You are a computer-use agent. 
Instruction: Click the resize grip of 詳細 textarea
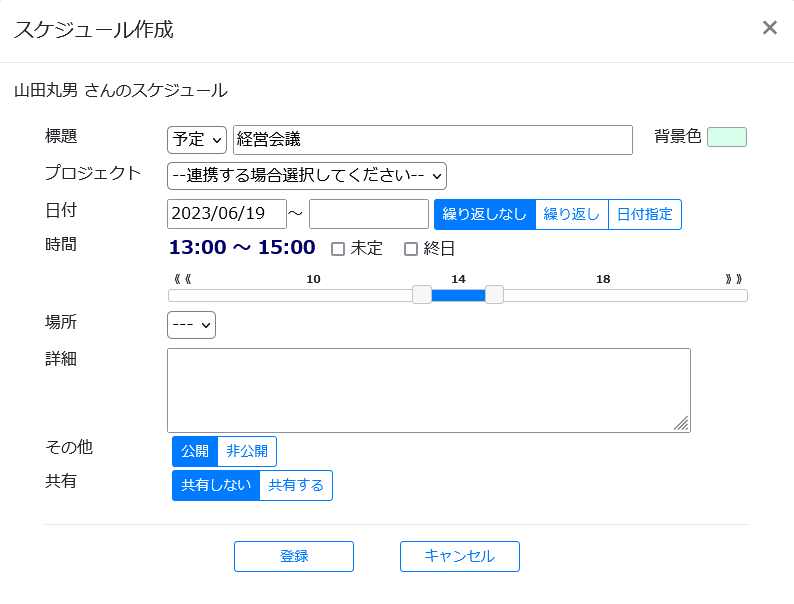coord(681,423)
